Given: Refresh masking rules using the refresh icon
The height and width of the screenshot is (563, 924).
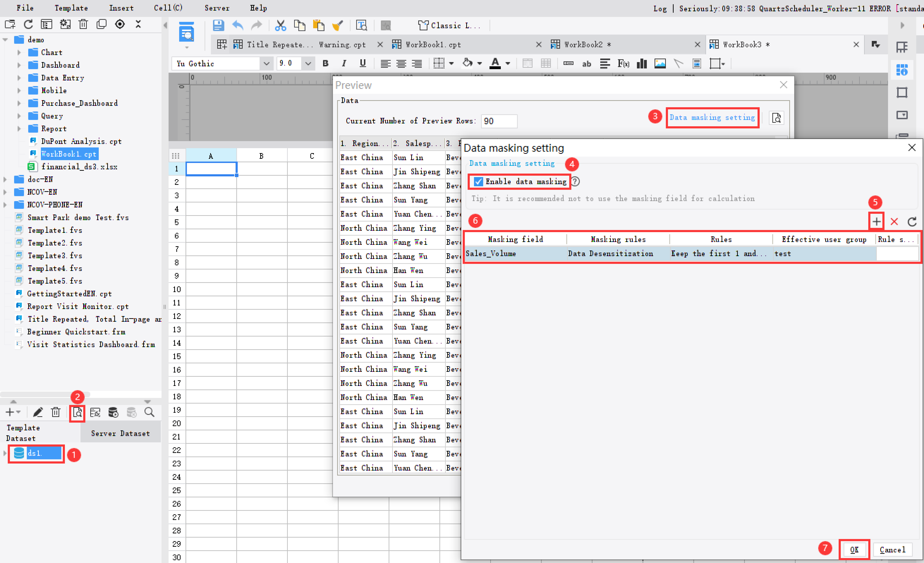Looking at the screenshot, I should (912, 221).
